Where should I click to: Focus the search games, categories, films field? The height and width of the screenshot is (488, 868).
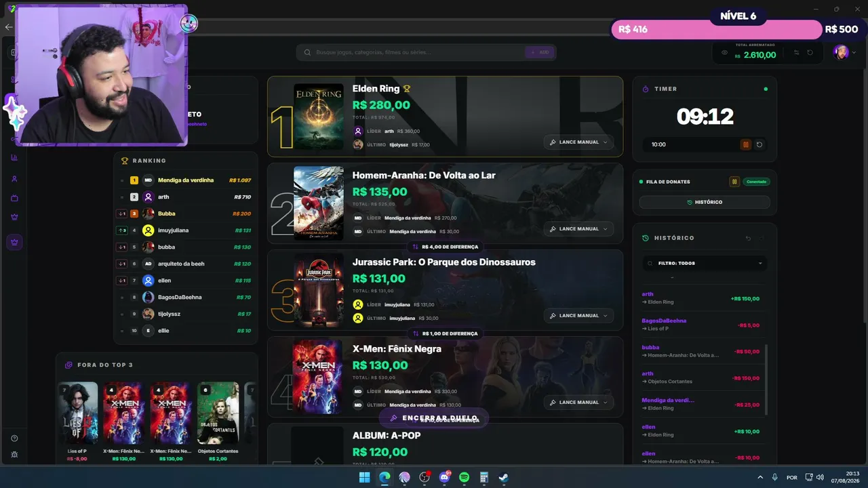click(414, 52)
